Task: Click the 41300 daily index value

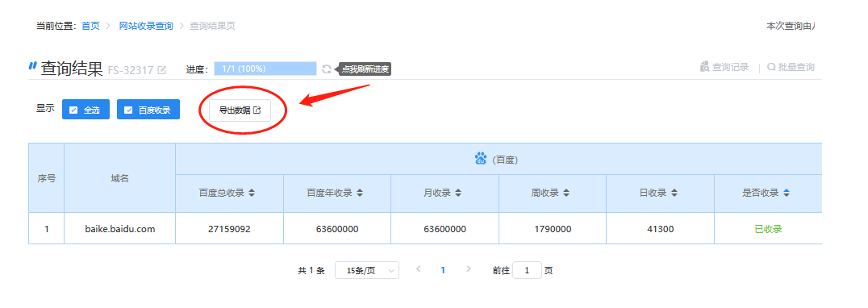Action: click(x=661, y=229)
